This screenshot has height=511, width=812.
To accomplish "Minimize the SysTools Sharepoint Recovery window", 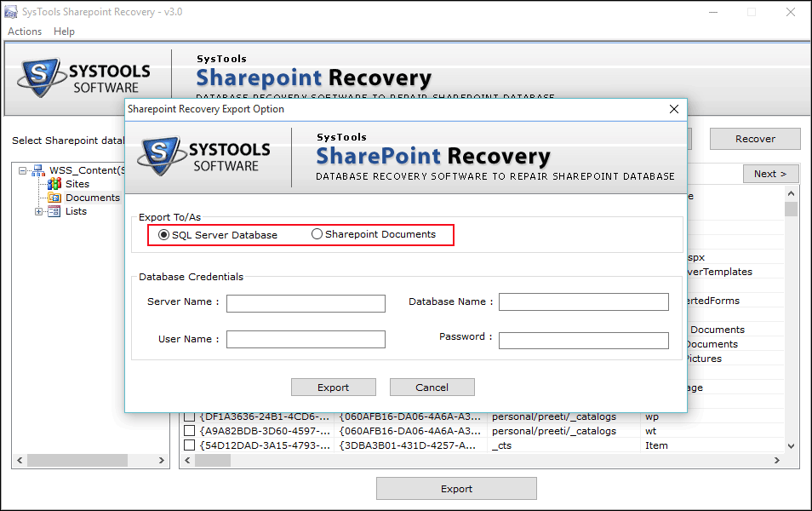I will coord(713,12).
